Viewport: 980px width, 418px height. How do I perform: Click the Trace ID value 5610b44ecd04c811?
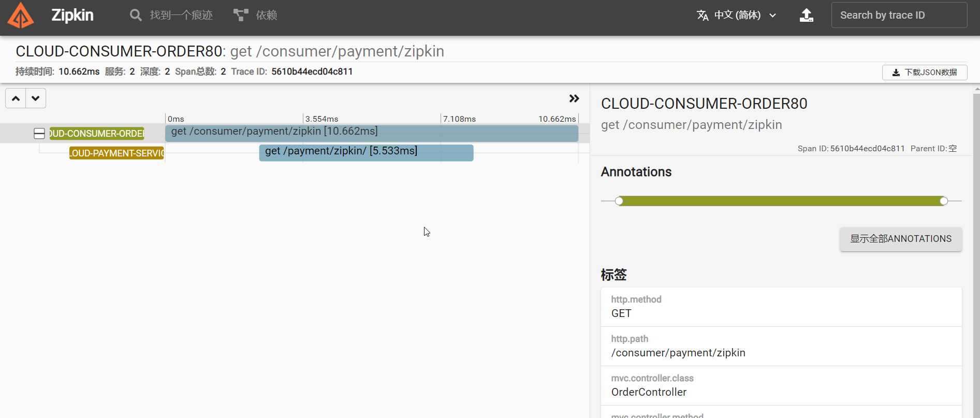pos(312,71)
